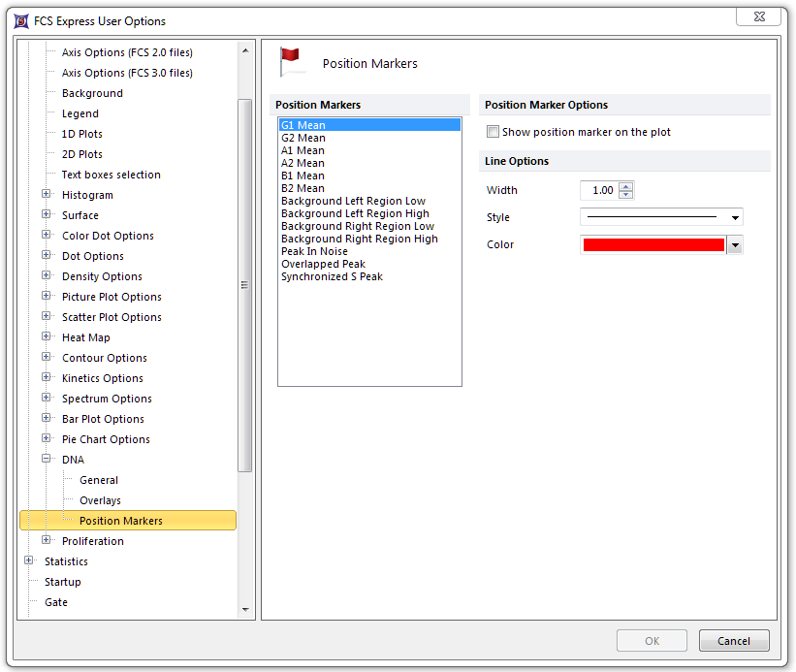This screenshot has height=672, width=796.
Task: Expand the Statistics tree node
Action: 29,561
